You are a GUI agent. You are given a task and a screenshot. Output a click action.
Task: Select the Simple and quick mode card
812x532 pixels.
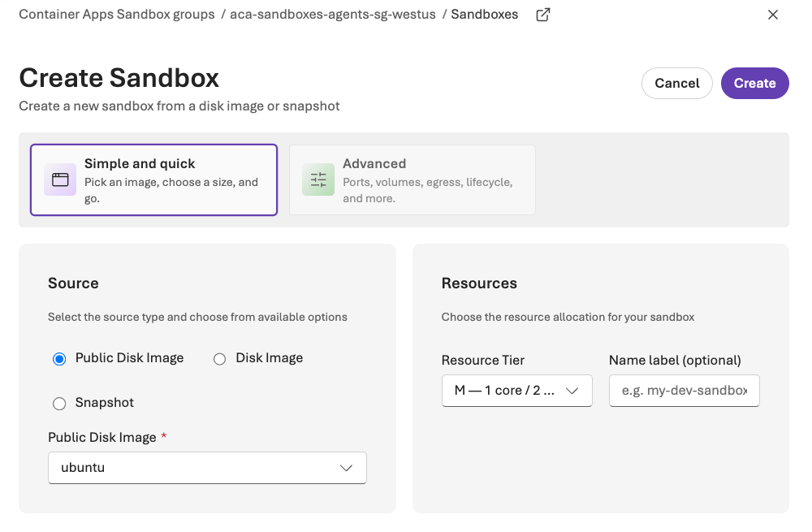[153, 179]
